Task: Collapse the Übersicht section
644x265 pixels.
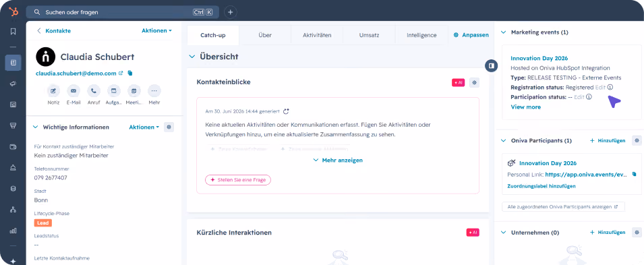Action: (192, 57)
